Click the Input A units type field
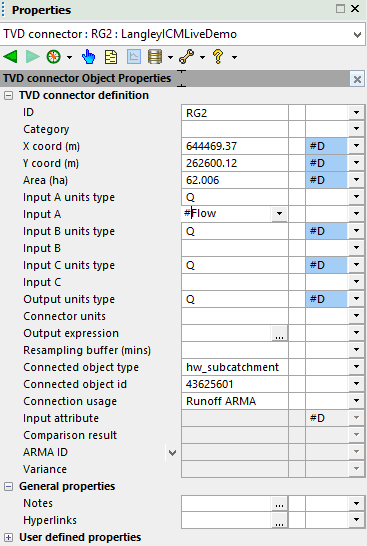The image size is (367, 546). 235,197
